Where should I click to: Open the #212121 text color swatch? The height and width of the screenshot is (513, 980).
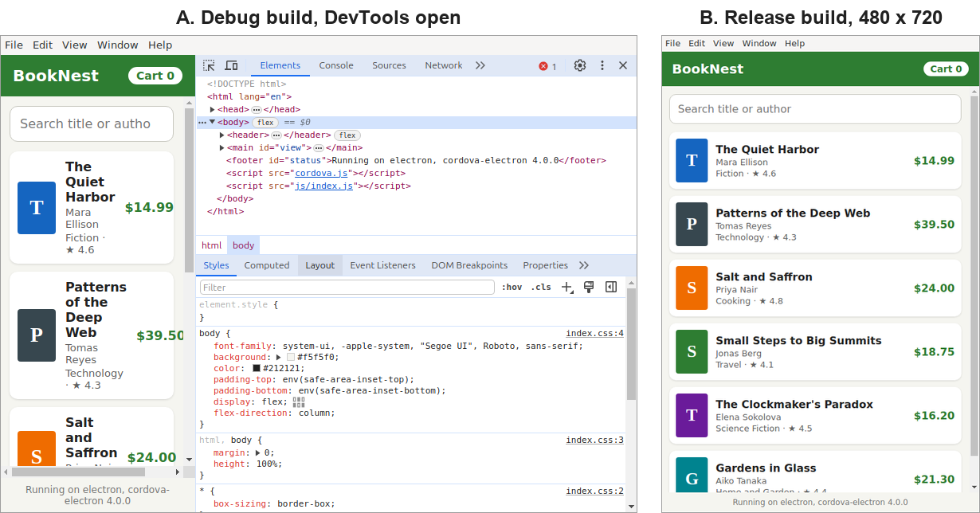coord(257,369)
